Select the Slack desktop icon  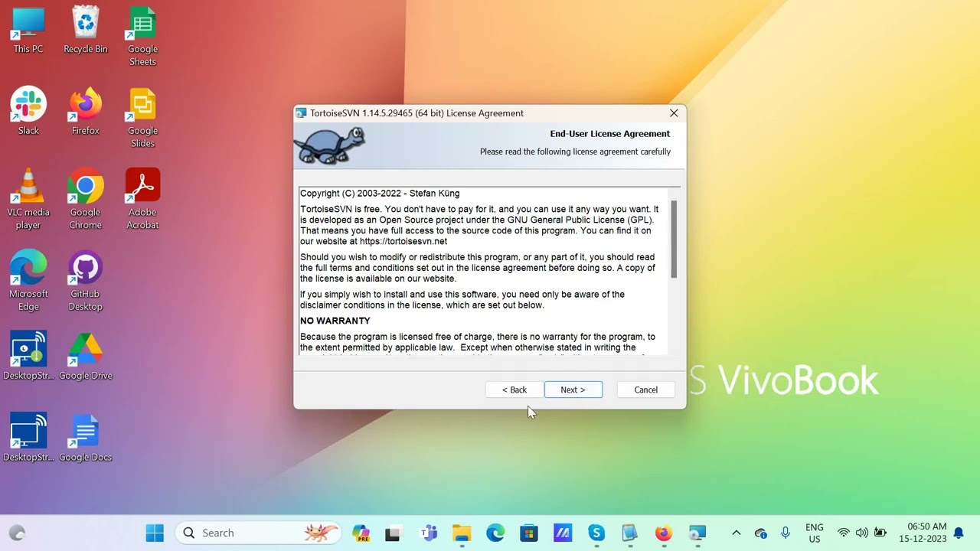coord(28,112)
